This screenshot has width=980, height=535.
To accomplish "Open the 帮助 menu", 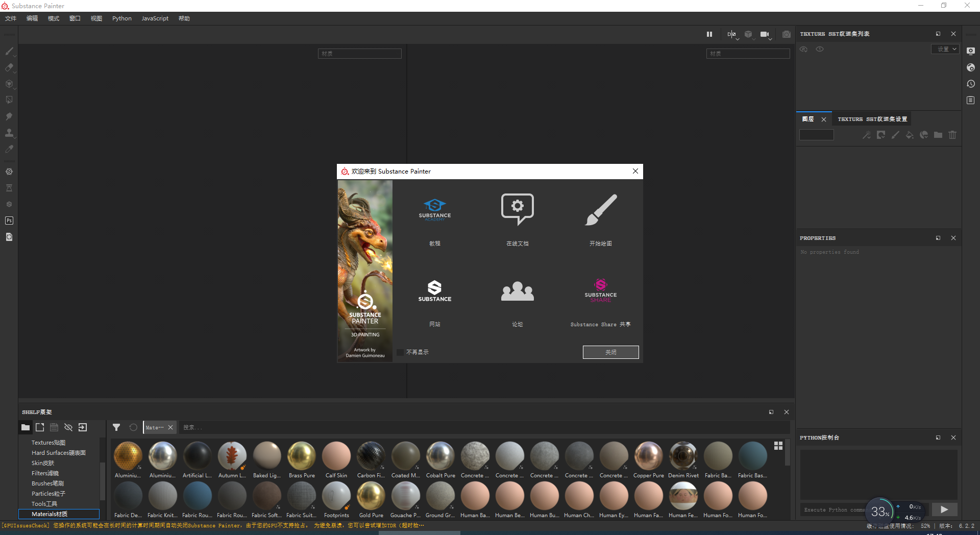I will [184, 18].
